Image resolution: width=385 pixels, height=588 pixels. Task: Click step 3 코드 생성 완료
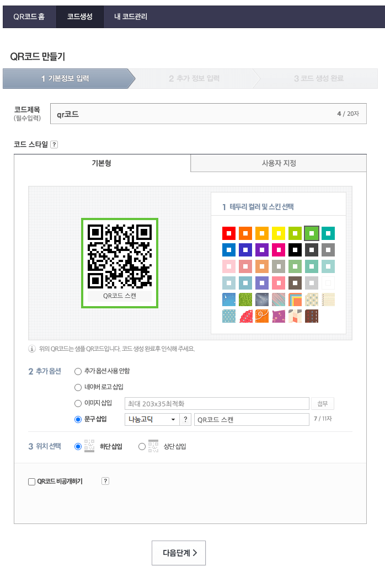(319, 78)
